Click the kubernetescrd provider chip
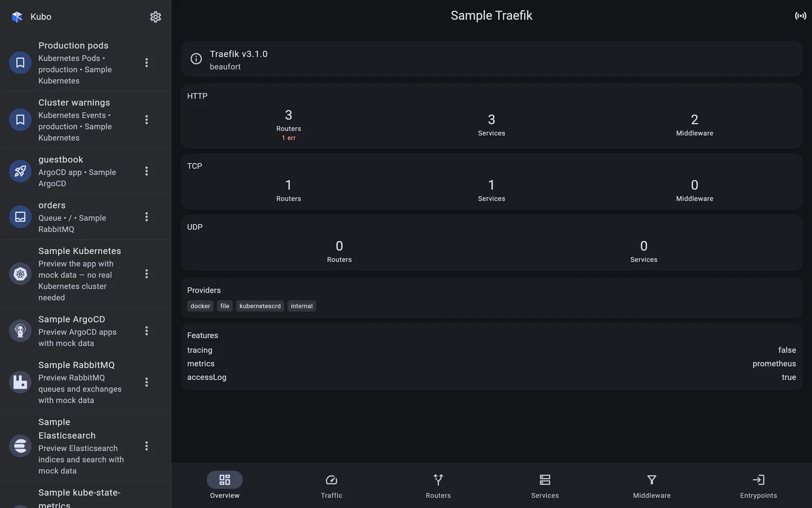Image resolution: width=812 pixels, height=508 pixels. click(260, 306)
